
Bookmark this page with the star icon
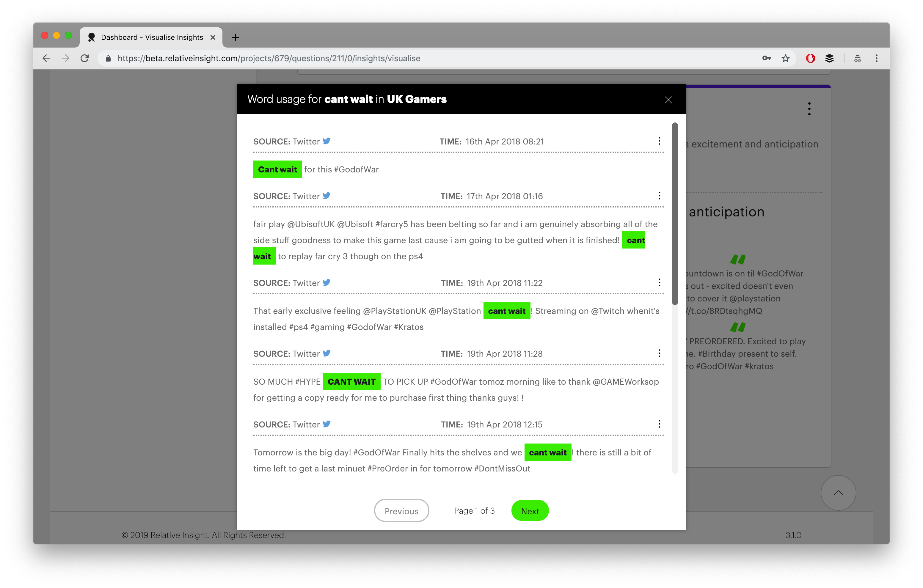785,58
